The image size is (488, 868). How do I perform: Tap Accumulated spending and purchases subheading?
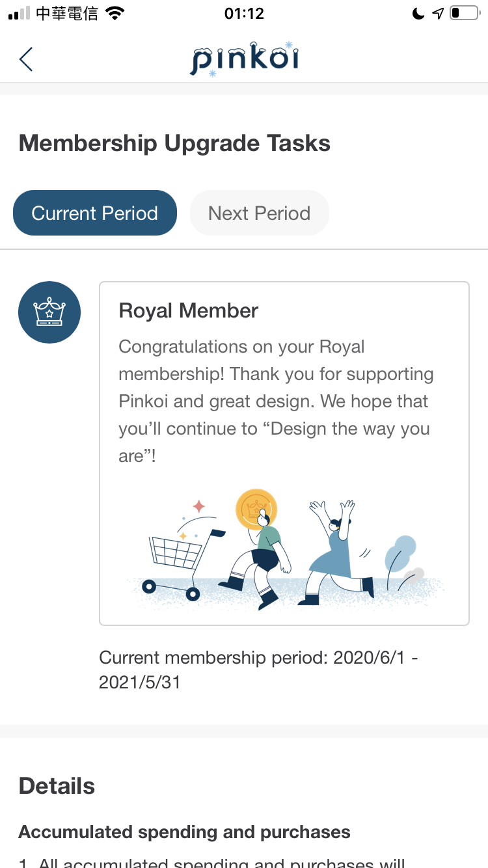(184, 832)
